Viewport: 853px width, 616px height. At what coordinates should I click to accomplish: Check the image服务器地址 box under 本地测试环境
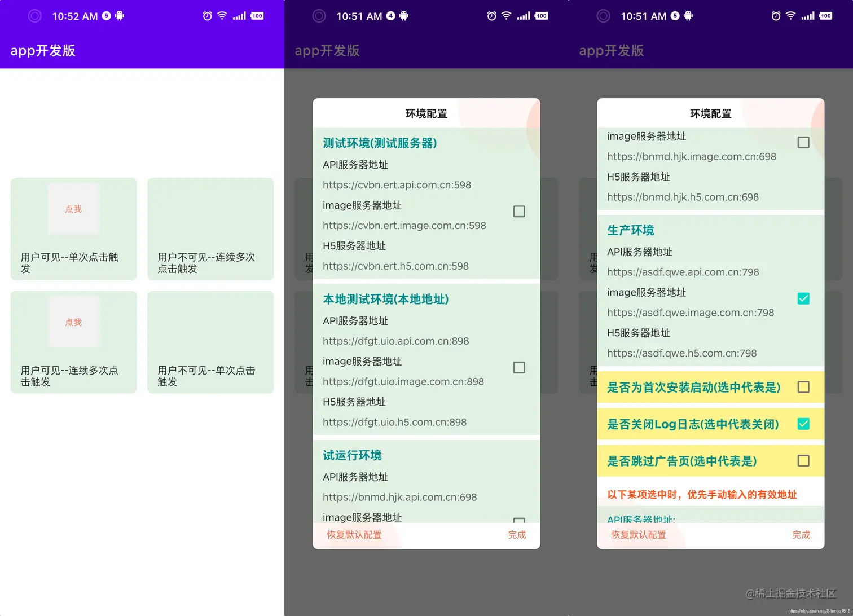pos(518,367)
